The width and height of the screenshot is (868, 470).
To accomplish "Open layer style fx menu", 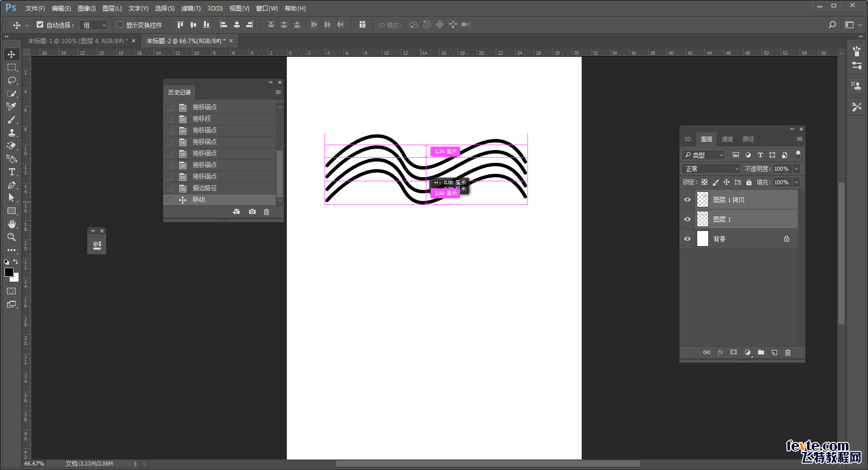I will [720, 352].
